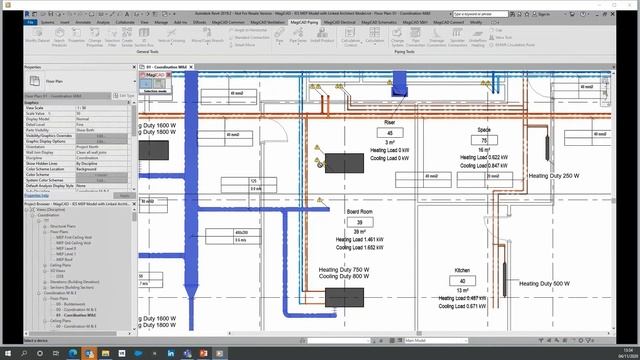Click the Create Similar tool
Screen dimensions: 640x360
[127, 37]
